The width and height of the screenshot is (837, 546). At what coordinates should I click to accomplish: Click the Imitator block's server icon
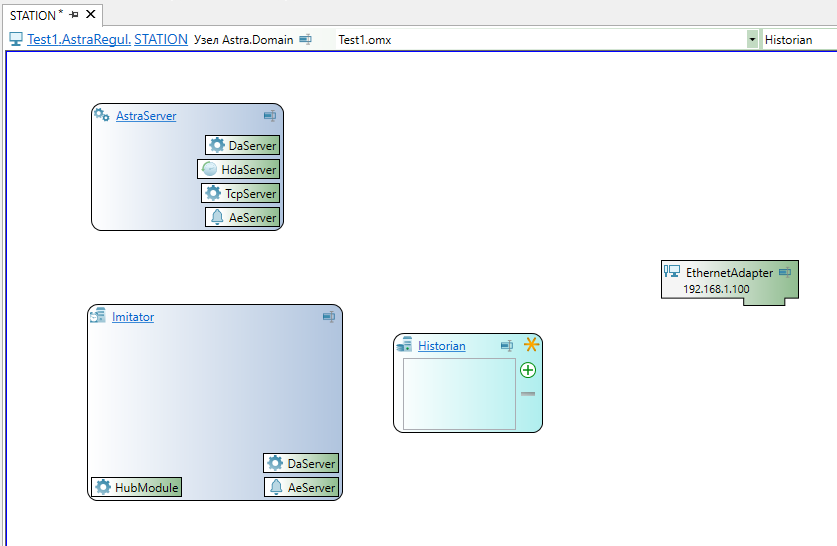pyautogui.click(x=98, y=317)
